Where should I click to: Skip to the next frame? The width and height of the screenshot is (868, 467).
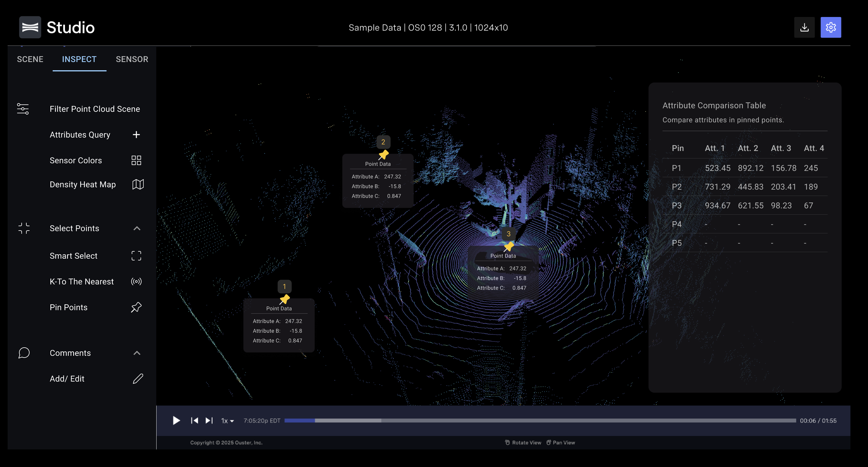click(209, 420)
